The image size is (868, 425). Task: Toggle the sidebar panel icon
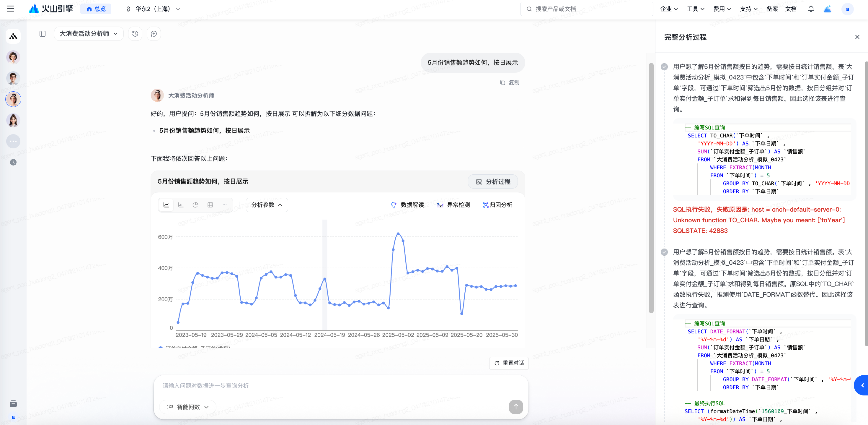(x=43, y=34)
